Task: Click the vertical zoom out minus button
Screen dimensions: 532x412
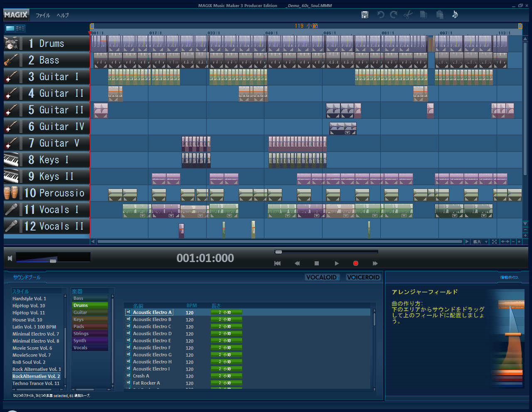Action: (525, 230)
